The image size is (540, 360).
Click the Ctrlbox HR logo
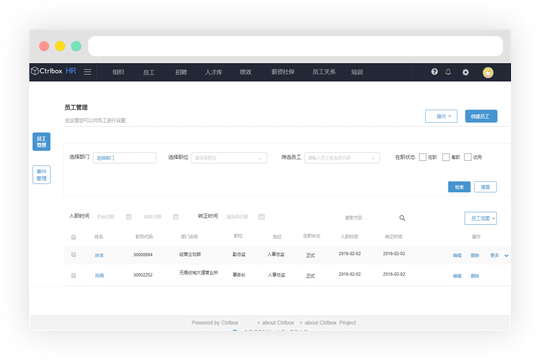pos(53,71)
